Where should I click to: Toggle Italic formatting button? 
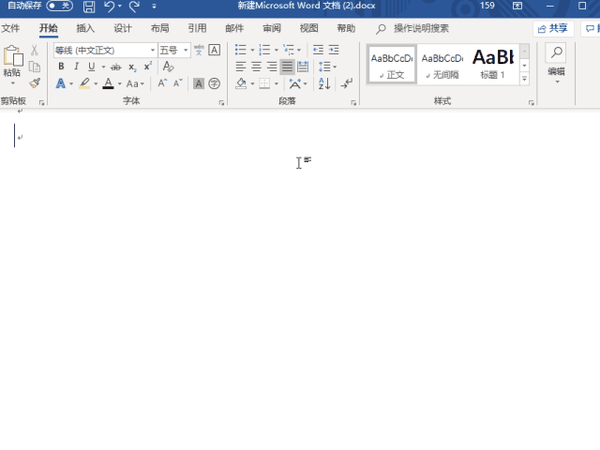click(x=76, y=67)
